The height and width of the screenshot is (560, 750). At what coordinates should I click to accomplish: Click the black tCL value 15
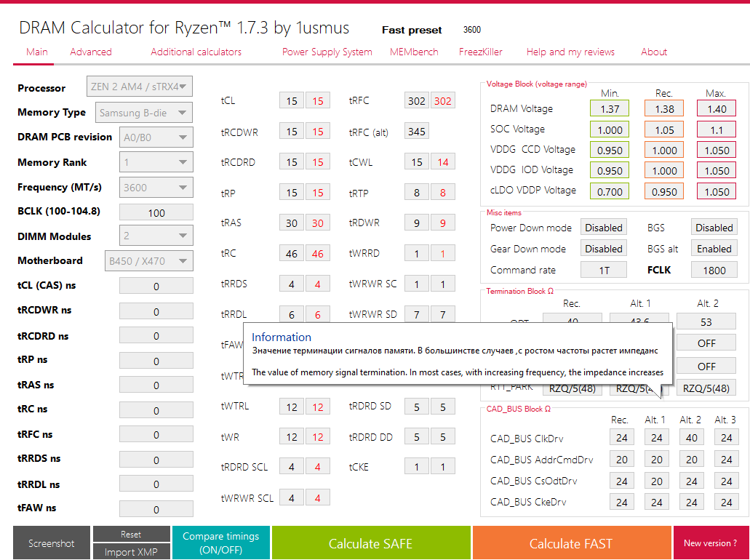(292, 100)
